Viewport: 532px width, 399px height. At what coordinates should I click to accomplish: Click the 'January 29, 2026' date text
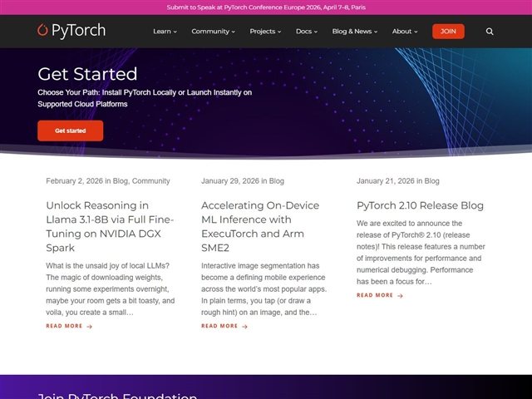pyautogui.click(x=230, y=181)
